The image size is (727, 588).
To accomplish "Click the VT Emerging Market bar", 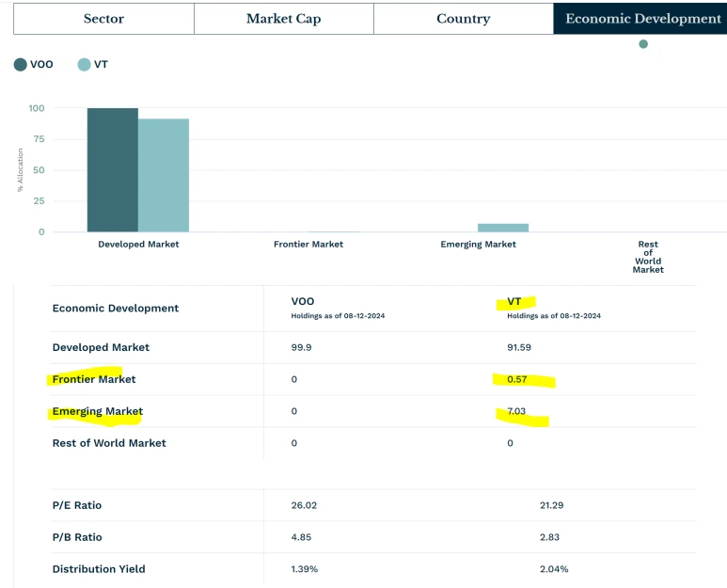I will [x=503, y=228].
